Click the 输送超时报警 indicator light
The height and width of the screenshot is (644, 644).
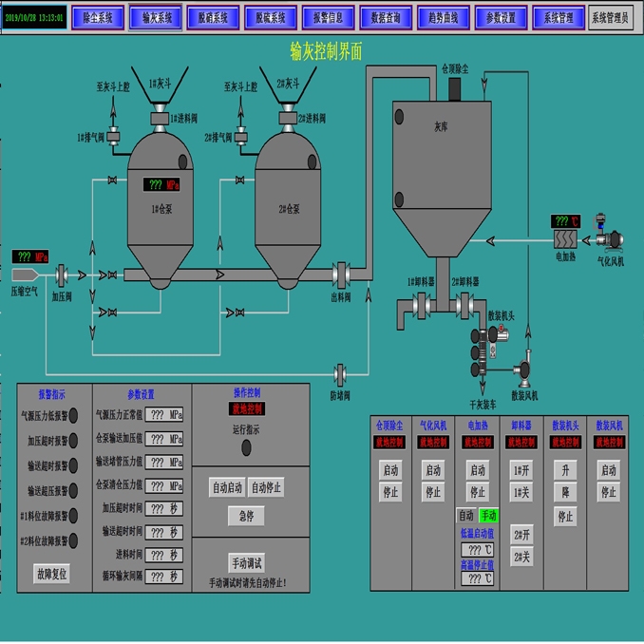click(x=73, y=465)
